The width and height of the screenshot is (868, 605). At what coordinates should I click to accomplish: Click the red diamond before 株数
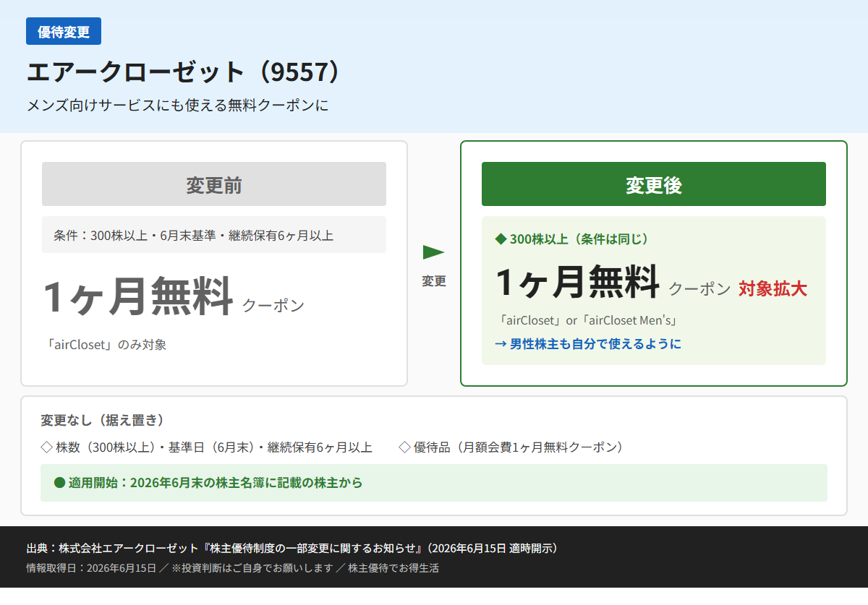pos(47,447)
